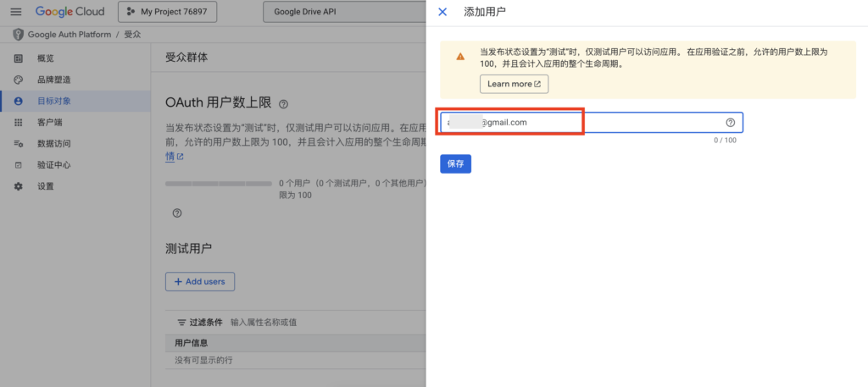Click help icon next to OAuth 用户数上限

[283, 103]
